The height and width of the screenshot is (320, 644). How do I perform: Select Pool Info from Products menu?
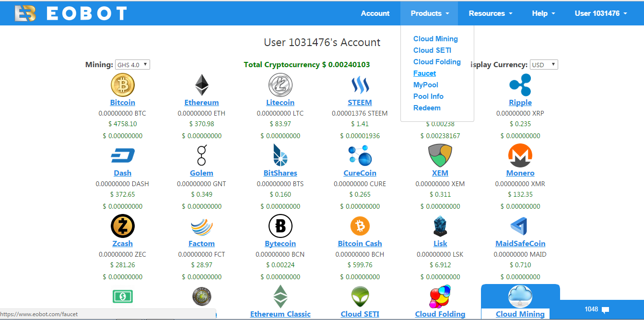428,96
